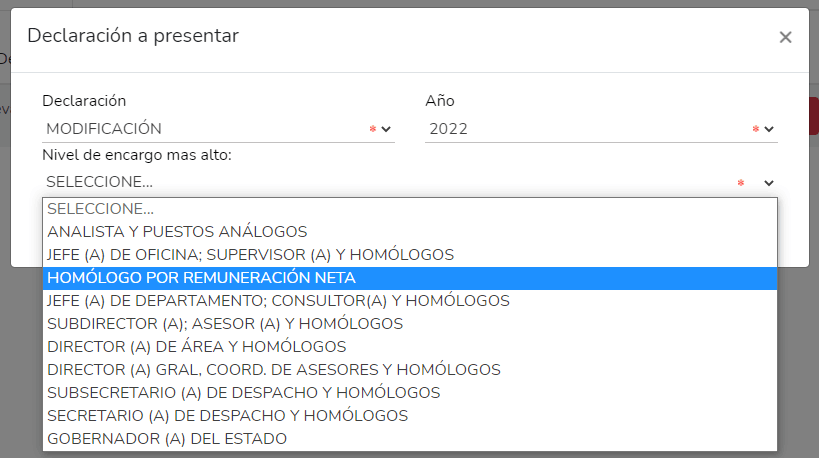Click the 'Nivel de encargo mas alto' label
The height and width of the screenshot is (458, 819).
coord(137,156)
